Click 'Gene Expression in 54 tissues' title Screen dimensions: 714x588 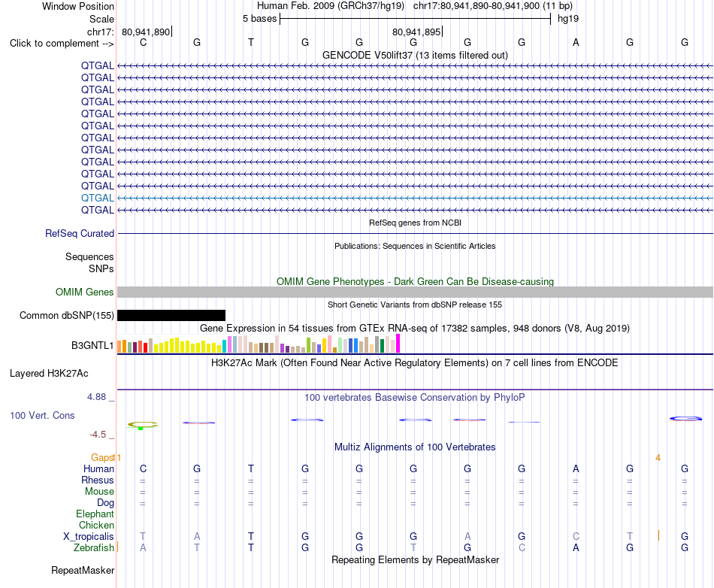(x=415, y=329)
